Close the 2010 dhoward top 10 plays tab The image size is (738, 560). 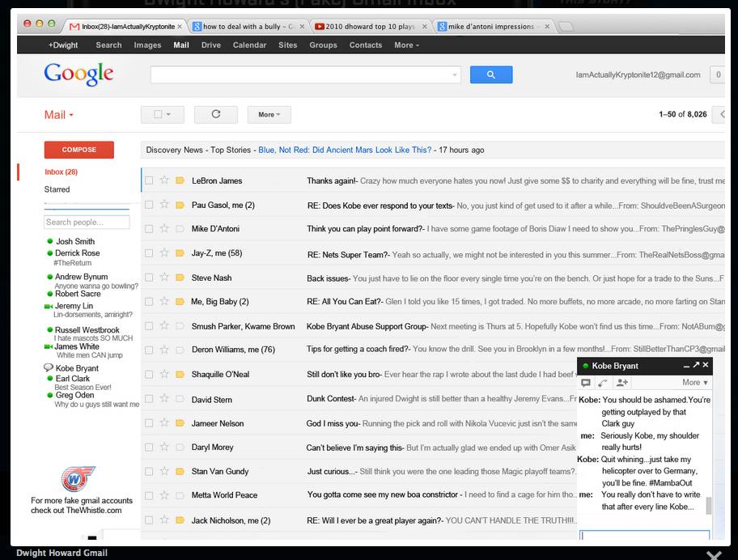click(425, 27)
